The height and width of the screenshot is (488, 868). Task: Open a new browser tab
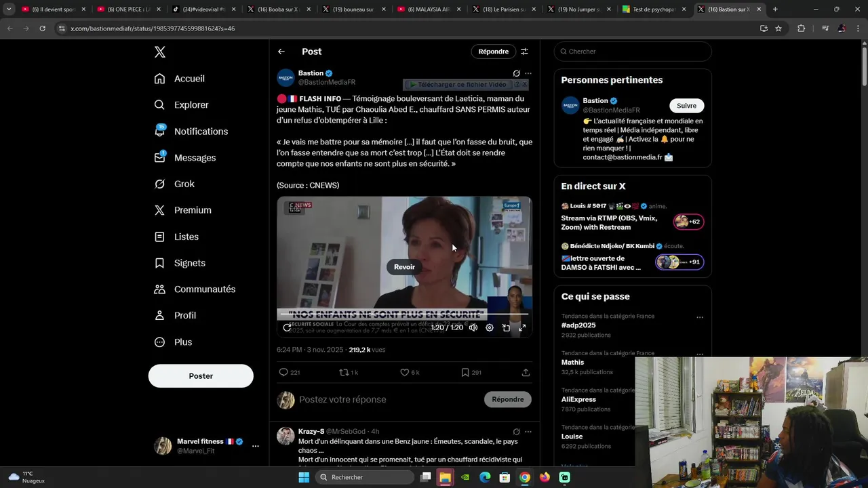(x=775, y=9)
